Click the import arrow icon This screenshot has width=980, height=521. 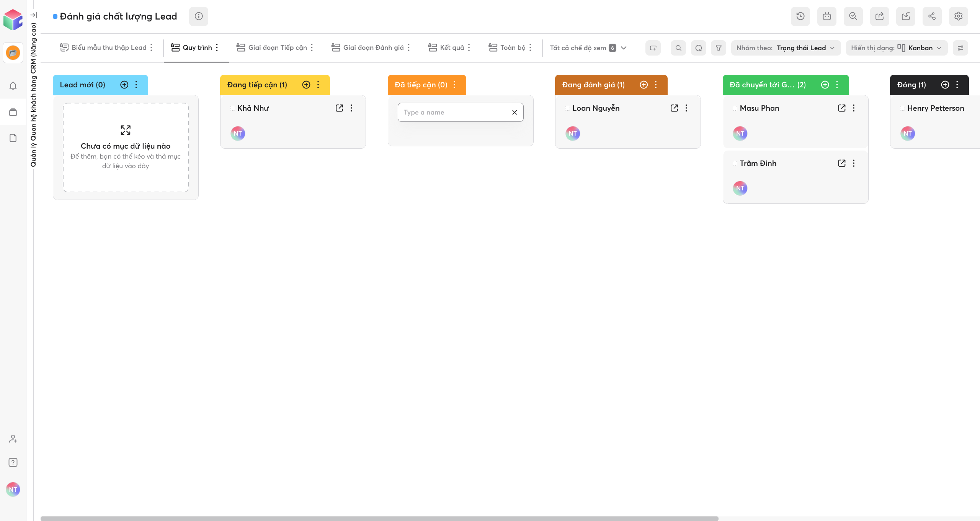click(906, 16)
